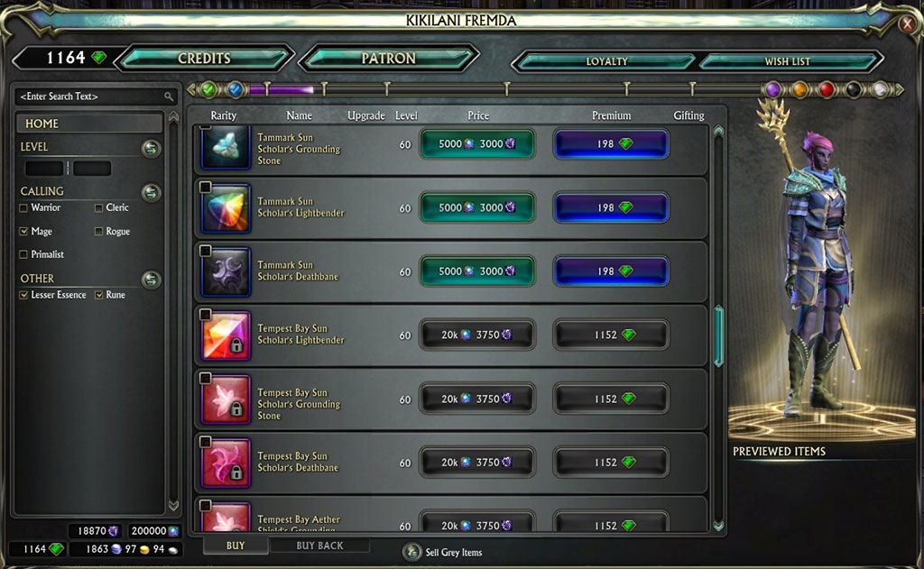Uncheck the Mage calling checkbox
This screenshot has width=924, height=569.
23,232
